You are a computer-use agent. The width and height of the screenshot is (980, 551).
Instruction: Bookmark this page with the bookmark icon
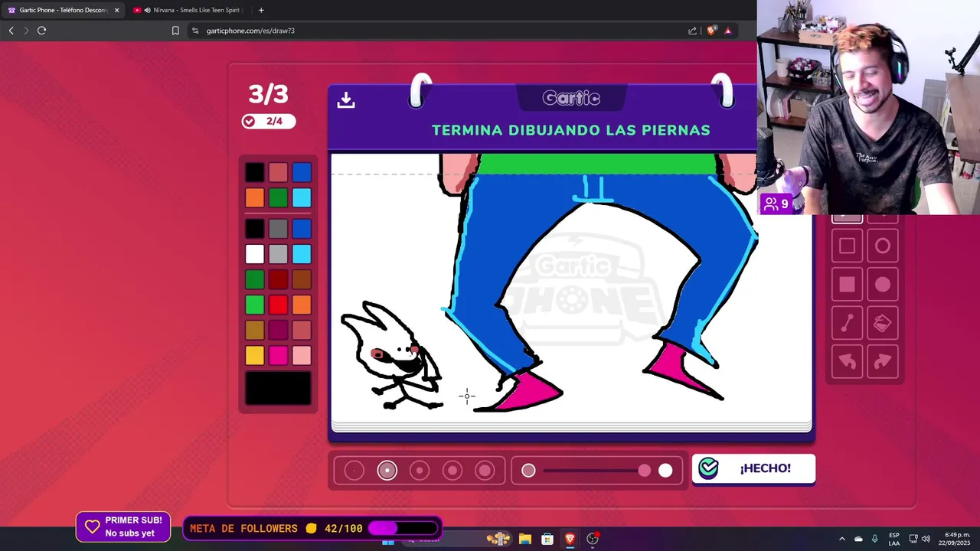pyautogui.click(x=175, y=31)
